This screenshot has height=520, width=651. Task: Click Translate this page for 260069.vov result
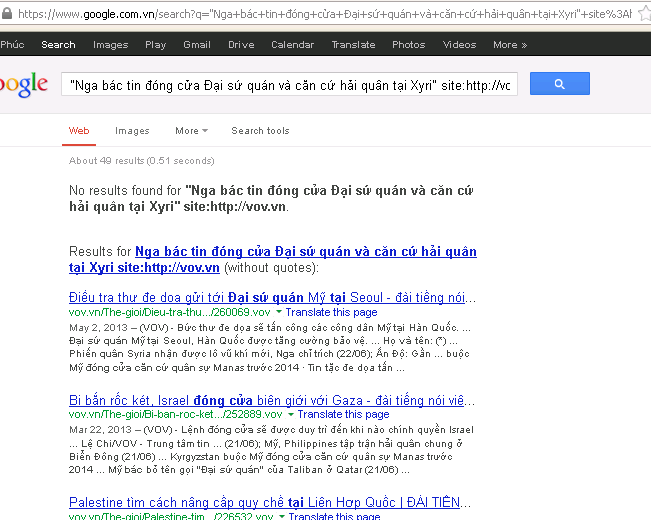pos(331,312)
